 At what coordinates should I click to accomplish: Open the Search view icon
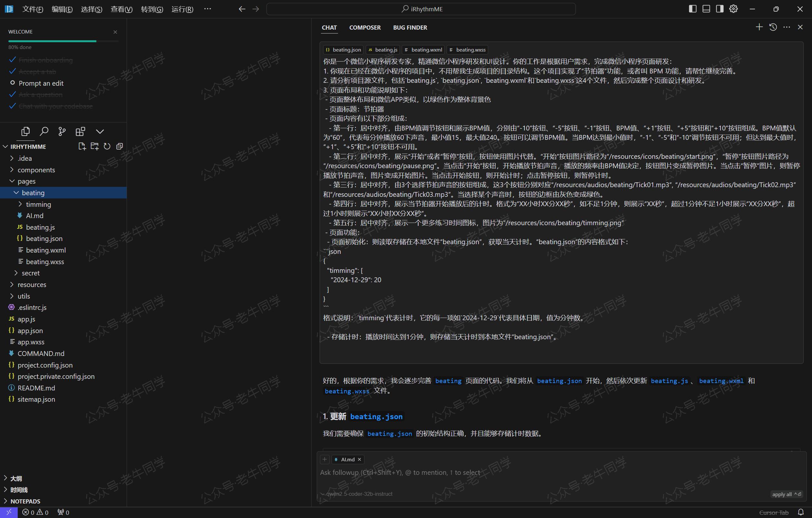tap(44, 131)
